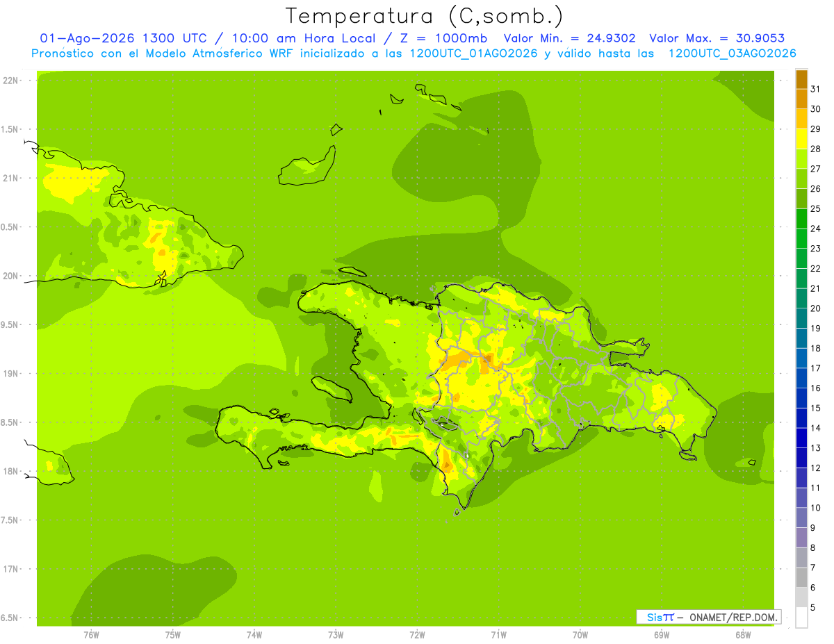
Task: Click the legend value '10'
Action: 816,508
